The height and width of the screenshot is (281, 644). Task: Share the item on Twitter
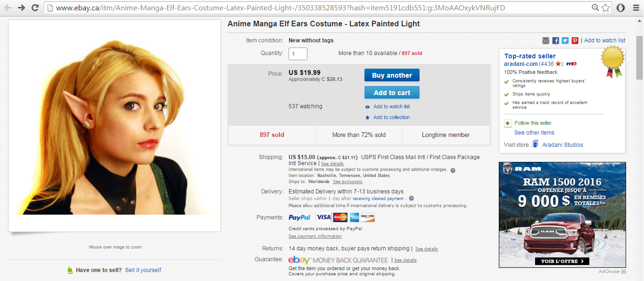point(565,40)
